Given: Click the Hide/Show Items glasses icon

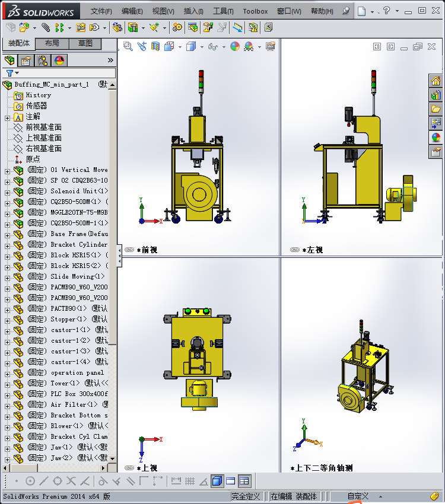Looking at the screenshot, I should point(213,47).
